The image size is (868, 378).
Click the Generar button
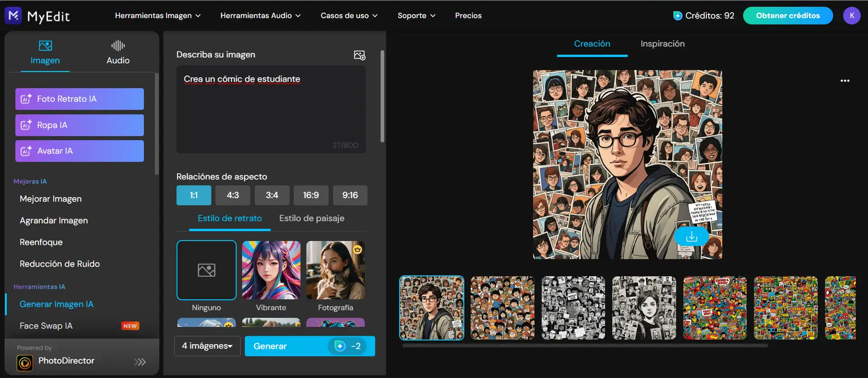click(310, 346)
